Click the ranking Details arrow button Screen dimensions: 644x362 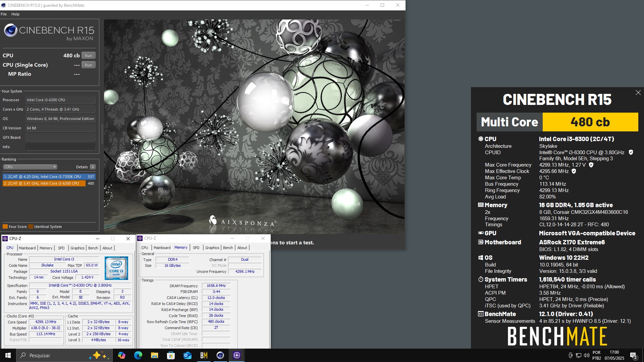pos(93,167)
